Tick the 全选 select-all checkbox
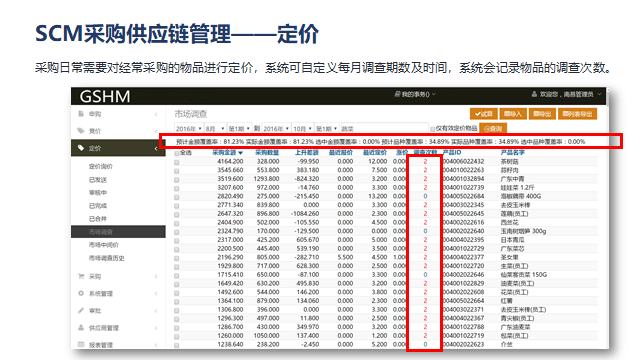The height and width of the screenshot is (360, 640). pyautogui.click(x=177, y=153)
